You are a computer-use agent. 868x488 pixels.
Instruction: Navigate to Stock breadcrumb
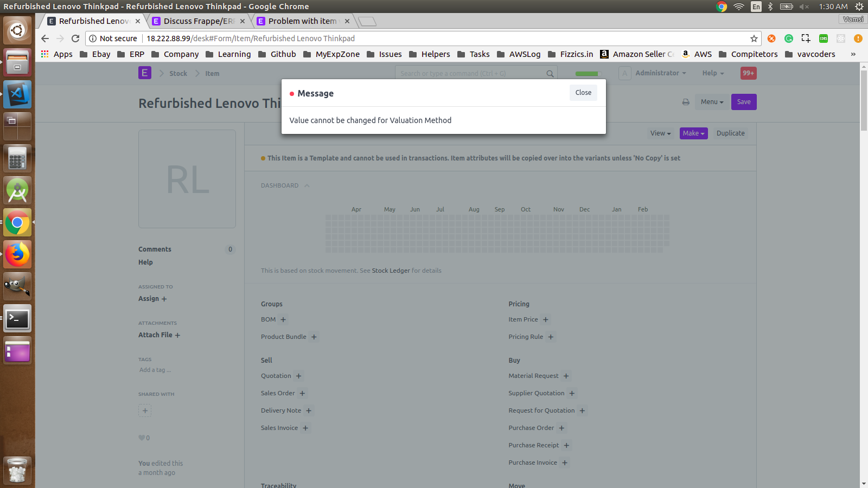178,74
